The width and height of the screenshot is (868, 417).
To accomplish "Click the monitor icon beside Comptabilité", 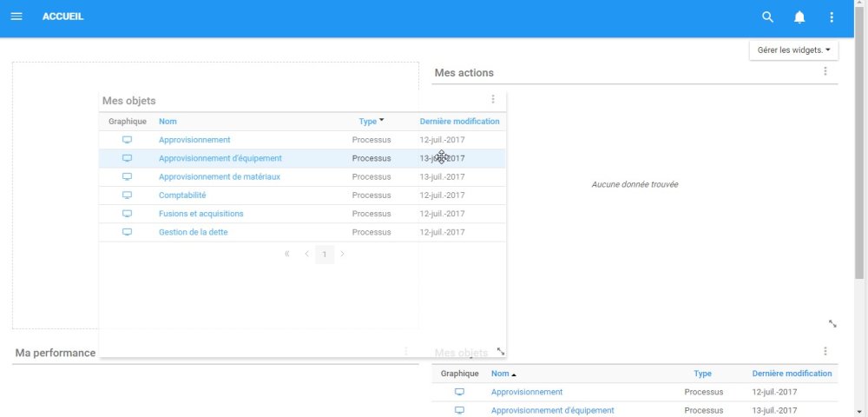I will click(127, 195).
